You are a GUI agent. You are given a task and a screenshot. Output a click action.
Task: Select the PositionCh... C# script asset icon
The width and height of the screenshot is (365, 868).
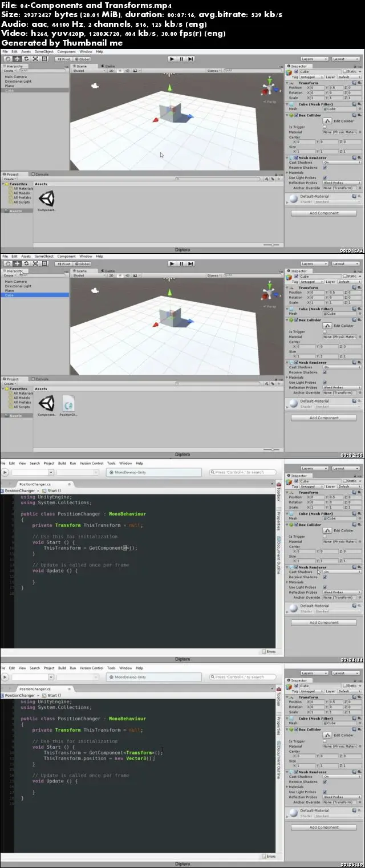pyautogui.click(x=68, y=404)
